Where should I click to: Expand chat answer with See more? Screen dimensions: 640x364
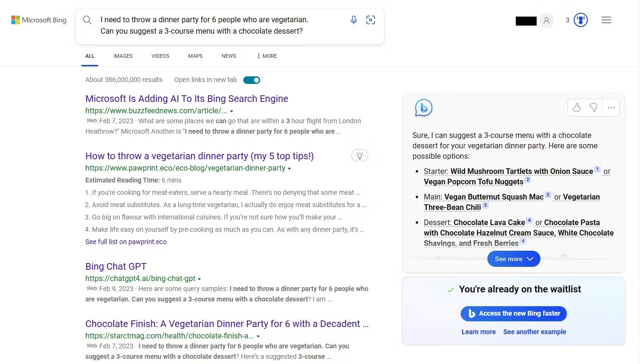coord(514,259)
